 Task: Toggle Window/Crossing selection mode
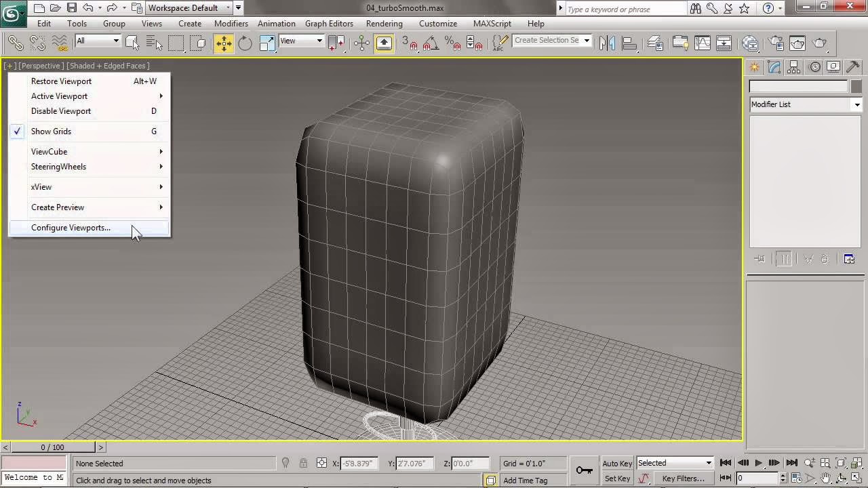[199, 43]
